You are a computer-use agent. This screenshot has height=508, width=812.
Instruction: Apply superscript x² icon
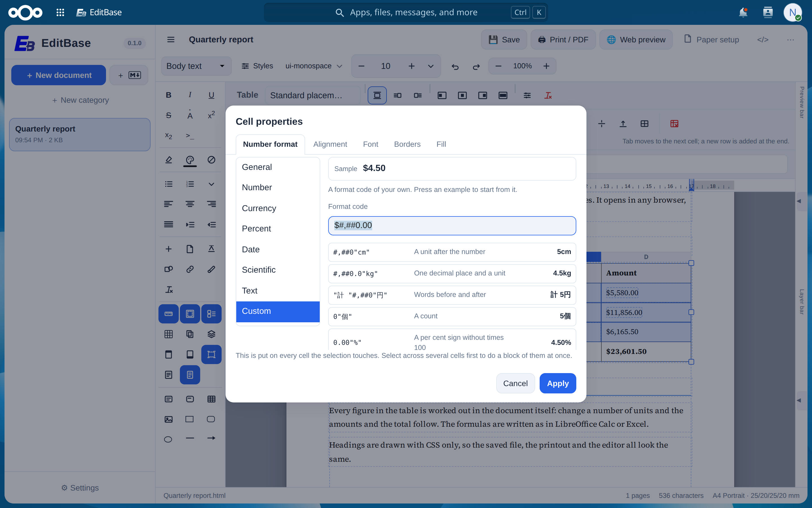tap(211, 116)
